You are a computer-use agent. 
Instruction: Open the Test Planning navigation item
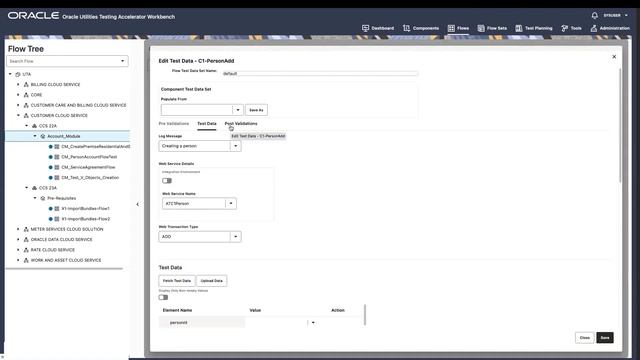click(533, 28)
